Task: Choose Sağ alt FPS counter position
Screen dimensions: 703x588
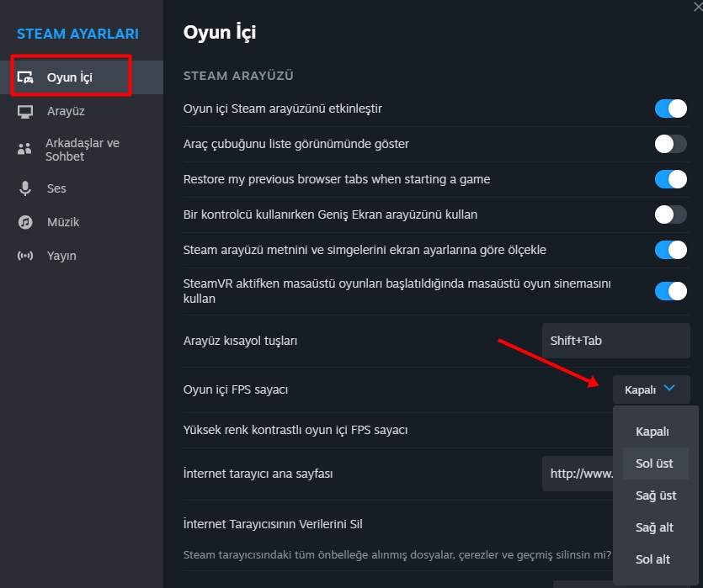Action: tap(656, 527)
